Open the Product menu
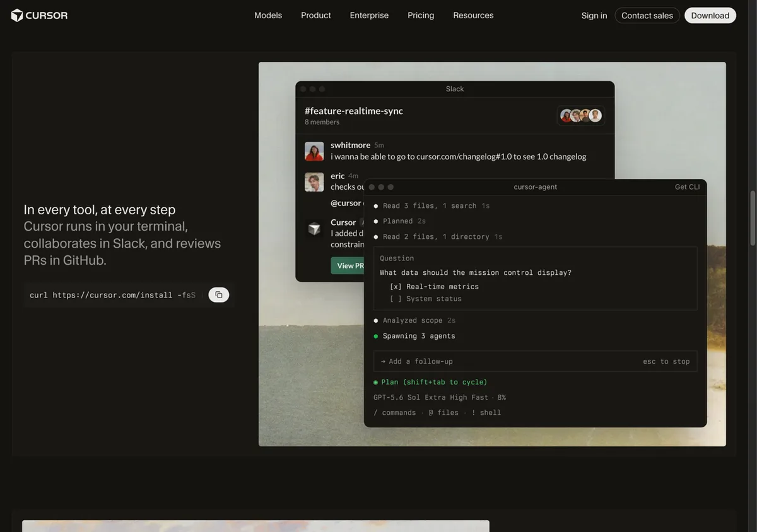The height and width of the screenshot is (532, 757). coord(316,15)
